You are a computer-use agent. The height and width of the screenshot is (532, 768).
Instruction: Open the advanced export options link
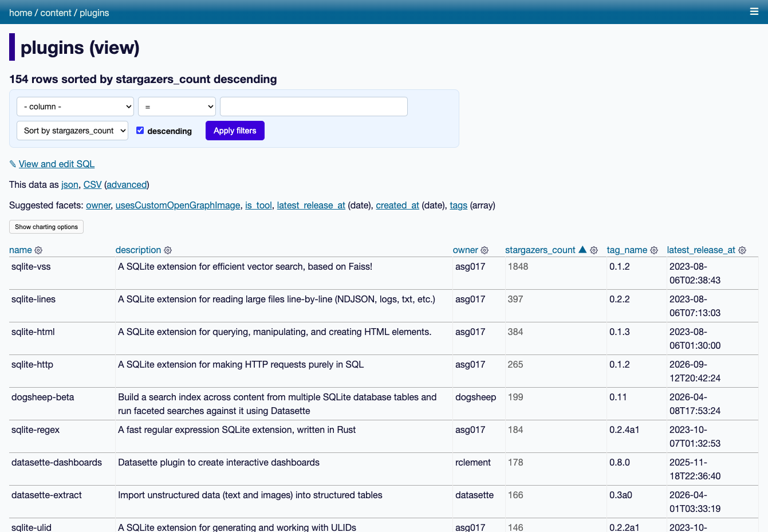click(x=127, y=184)
